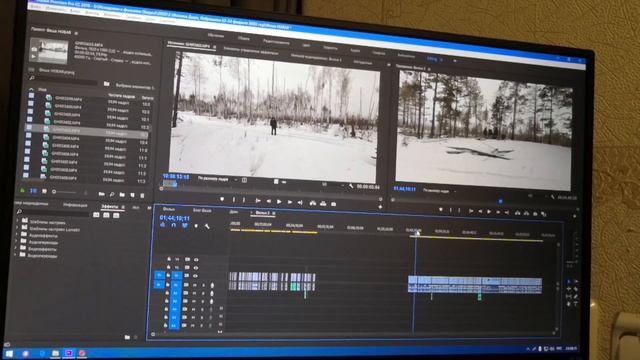Click the Source monitor current timecode
The image size is (640, 360).
176,176
